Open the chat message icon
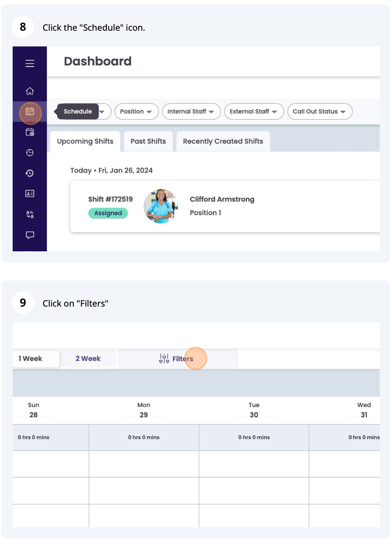 point(30,235)
